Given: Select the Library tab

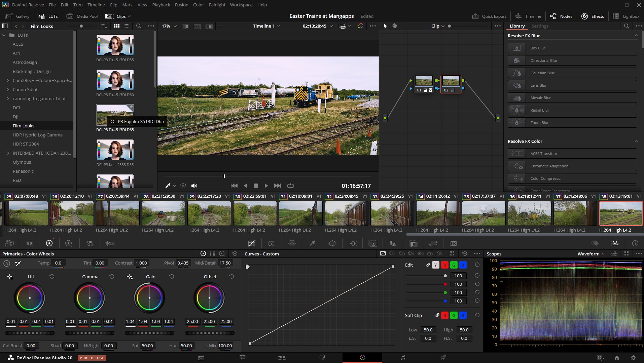Looking at the screenshot, I should click(517, 26).
